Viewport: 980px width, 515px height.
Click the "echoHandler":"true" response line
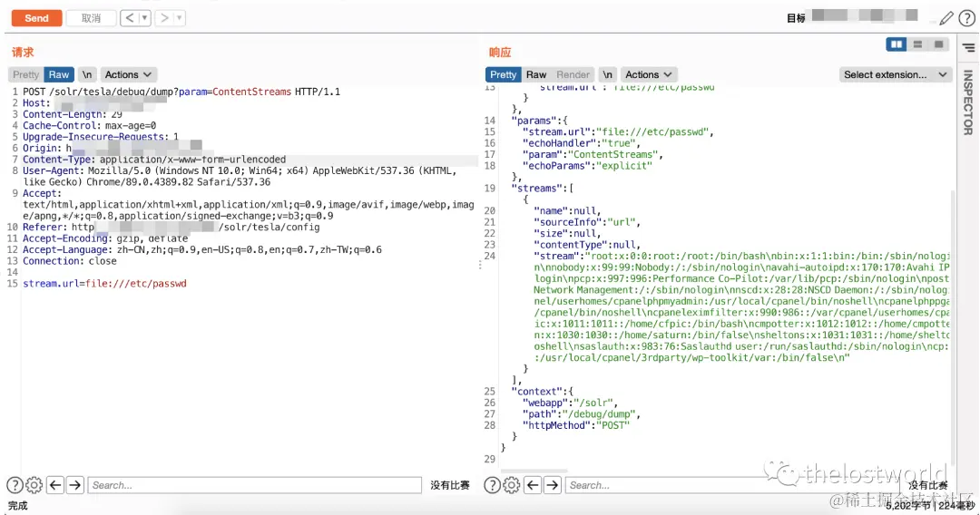pos(582,143)
